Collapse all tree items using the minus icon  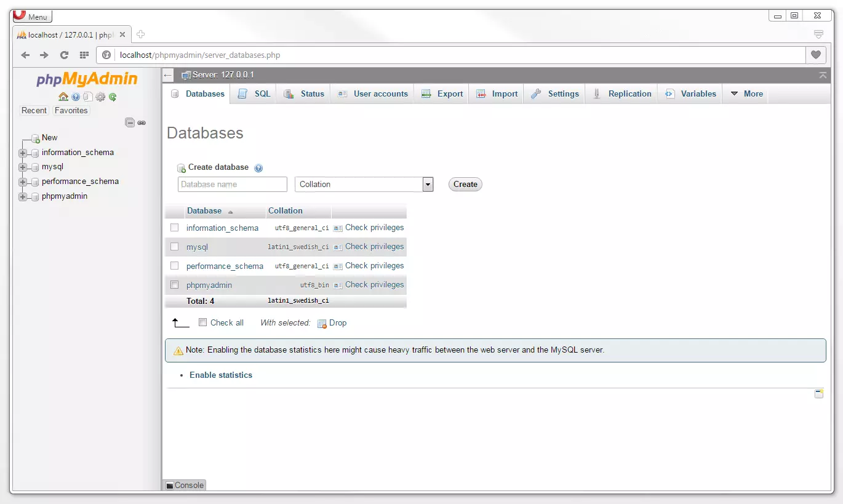pyautogui.click(x=130, y=122)
